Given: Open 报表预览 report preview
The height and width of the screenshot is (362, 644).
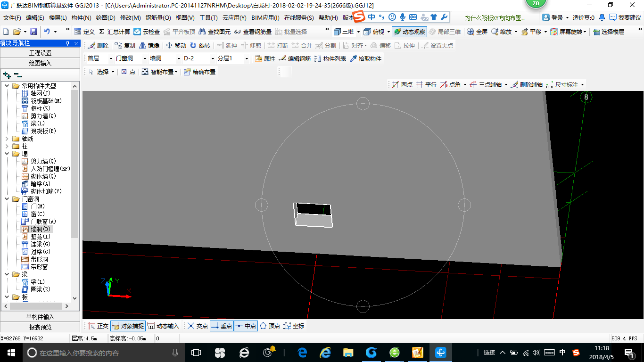Looking at the screenshot, I should click(40, 327).
